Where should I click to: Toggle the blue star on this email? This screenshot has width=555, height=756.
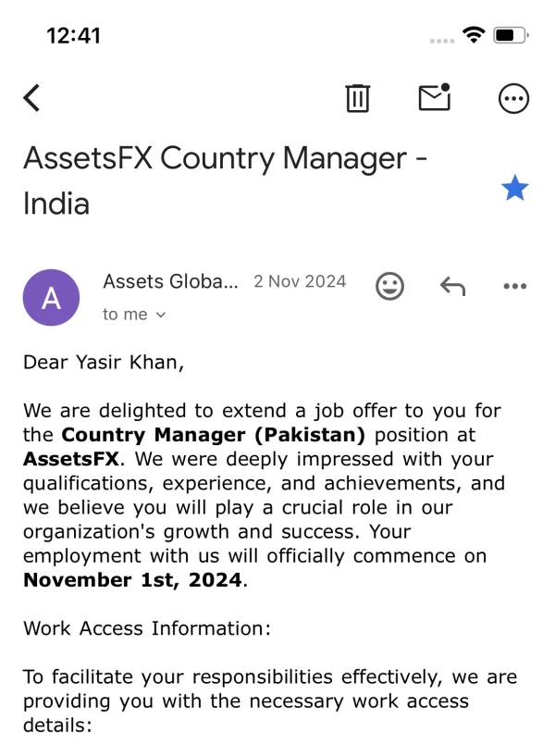[x=514, y=189]
